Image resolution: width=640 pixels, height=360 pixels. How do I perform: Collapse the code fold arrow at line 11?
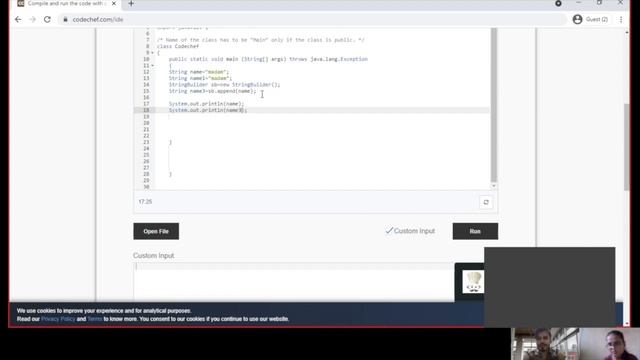pyautogui.click(x=153, y=65)
